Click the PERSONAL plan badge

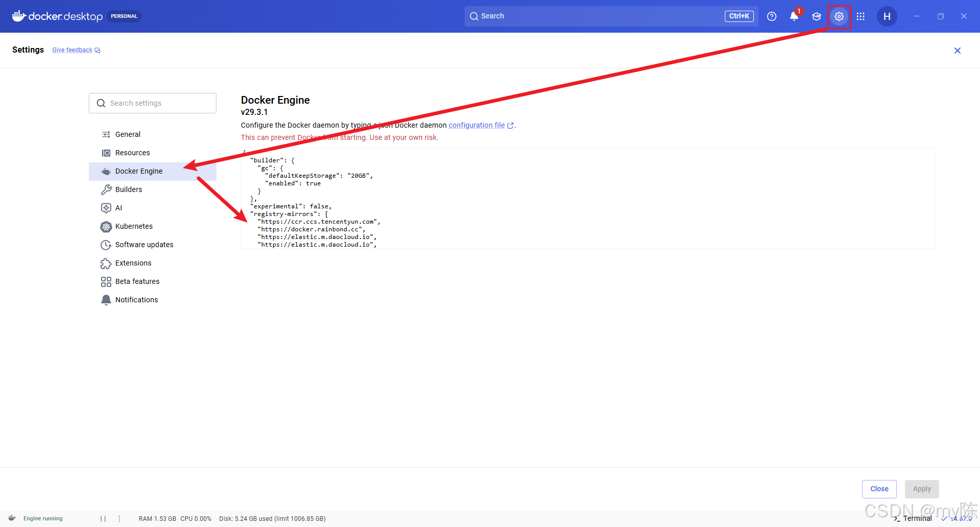(x=124, y=16)
